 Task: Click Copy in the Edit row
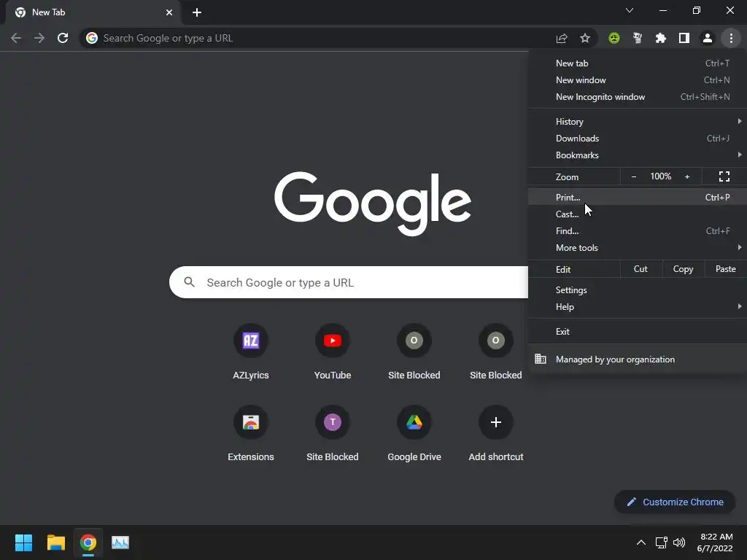(x=683, y=269)
